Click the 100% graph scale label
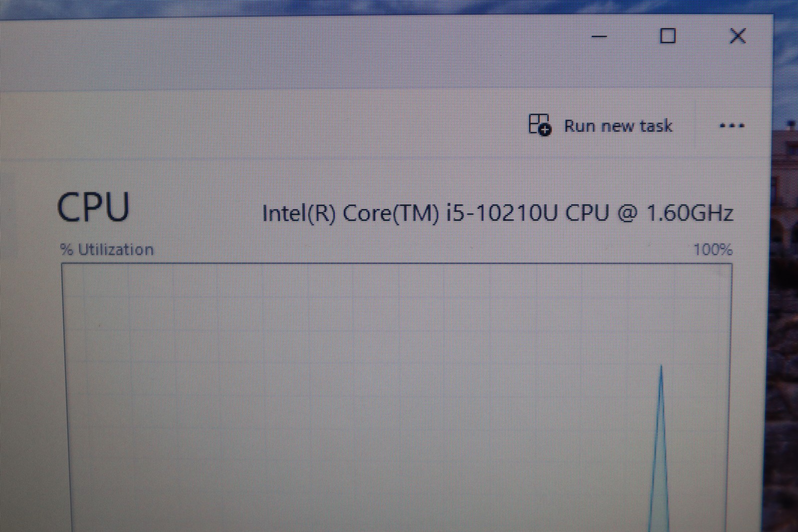Viewport: 798px width, 532px height. pos(713,249)
